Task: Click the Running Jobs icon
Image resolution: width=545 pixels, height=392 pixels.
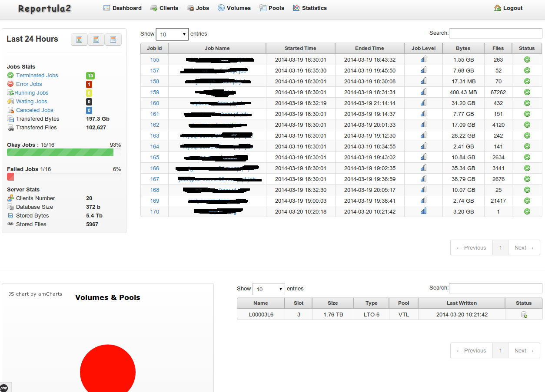Action: (x=10, y=92)
